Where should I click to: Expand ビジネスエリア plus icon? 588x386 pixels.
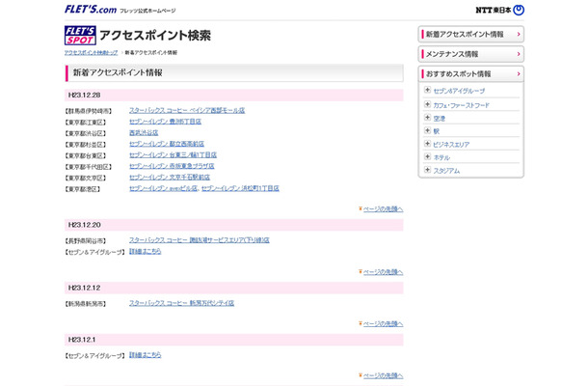pos(427,144)
